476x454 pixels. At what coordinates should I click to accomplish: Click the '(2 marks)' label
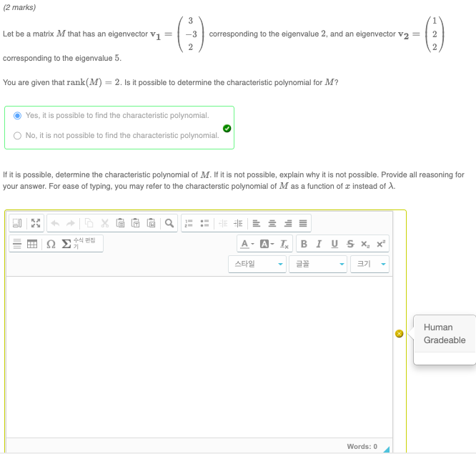[x=19, y=7]
